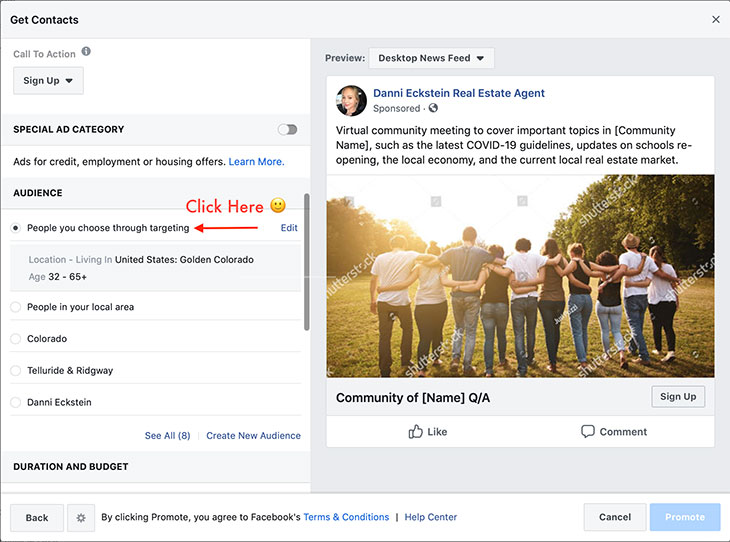This screenshot has height=542, width=730.
Task: Click the Promote button
Action: (685, 517)
